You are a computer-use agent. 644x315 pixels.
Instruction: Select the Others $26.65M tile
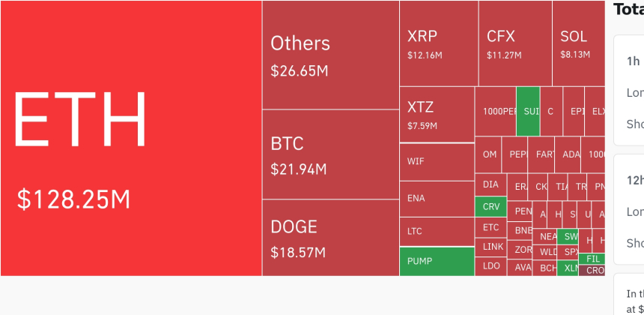pyautogui.click(x=330, y=55)
